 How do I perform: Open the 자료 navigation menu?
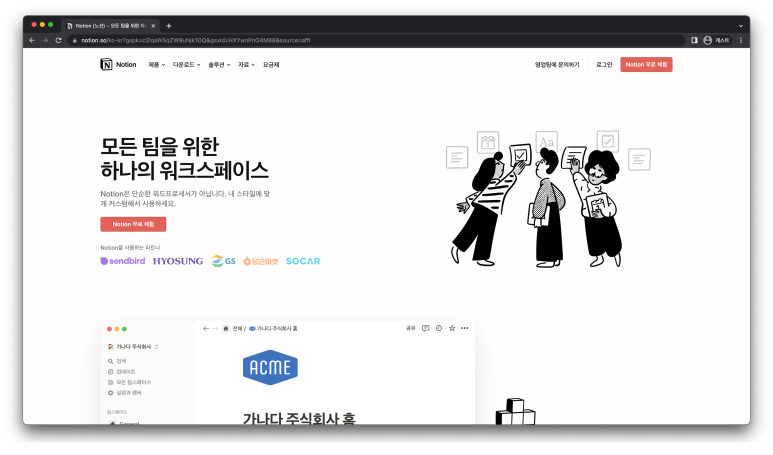[x=246, y=64]
